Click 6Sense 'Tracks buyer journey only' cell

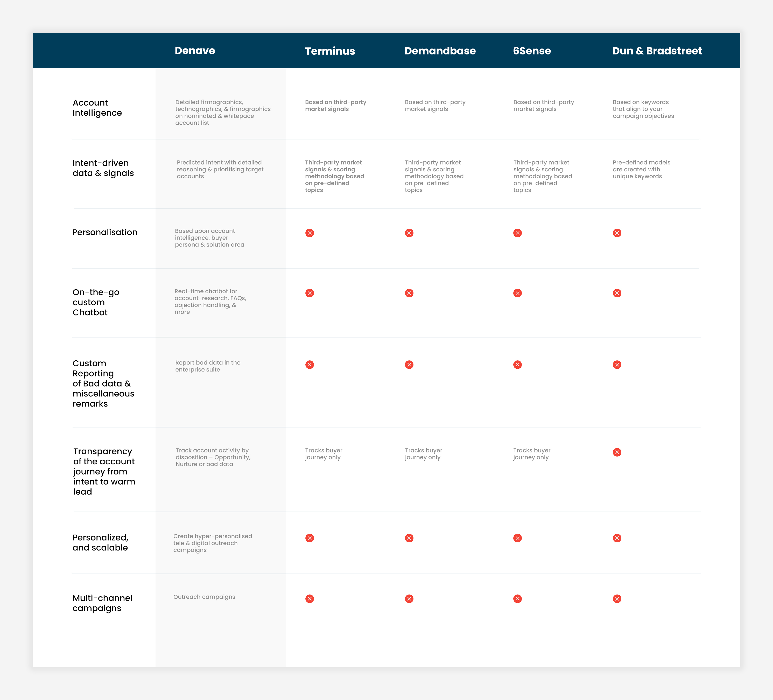[532, 454]
